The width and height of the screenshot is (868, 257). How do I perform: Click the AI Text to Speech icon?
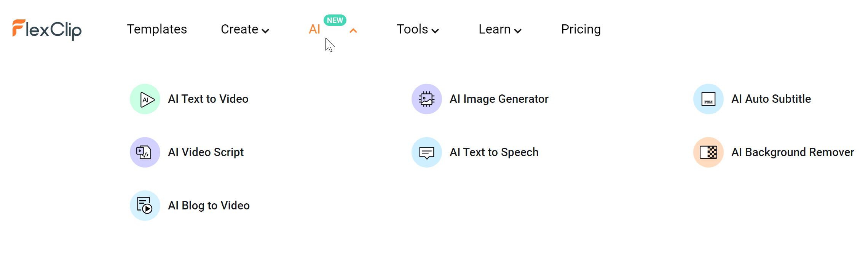tap(427, 152)
